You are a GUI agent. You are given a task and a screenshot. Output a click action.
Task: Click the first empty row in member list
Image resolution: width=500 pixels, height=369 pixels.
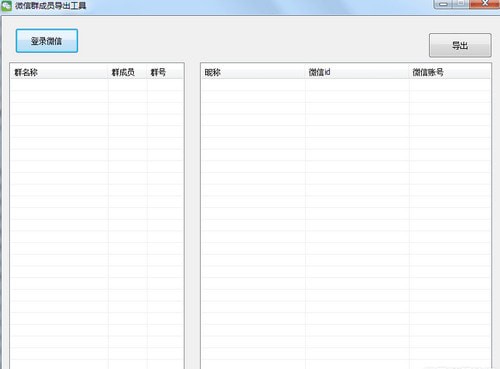[x=346, y=85]
